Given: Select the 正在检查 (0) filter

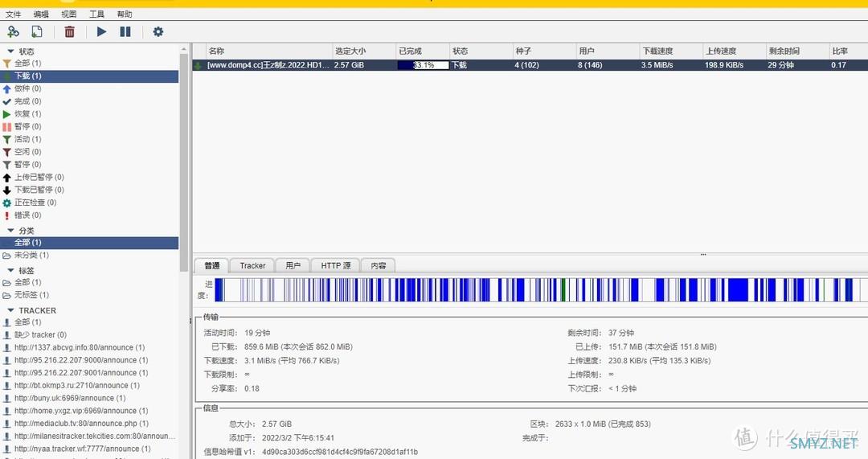Looking at the screenshot, I should click(x=89, y=203).
